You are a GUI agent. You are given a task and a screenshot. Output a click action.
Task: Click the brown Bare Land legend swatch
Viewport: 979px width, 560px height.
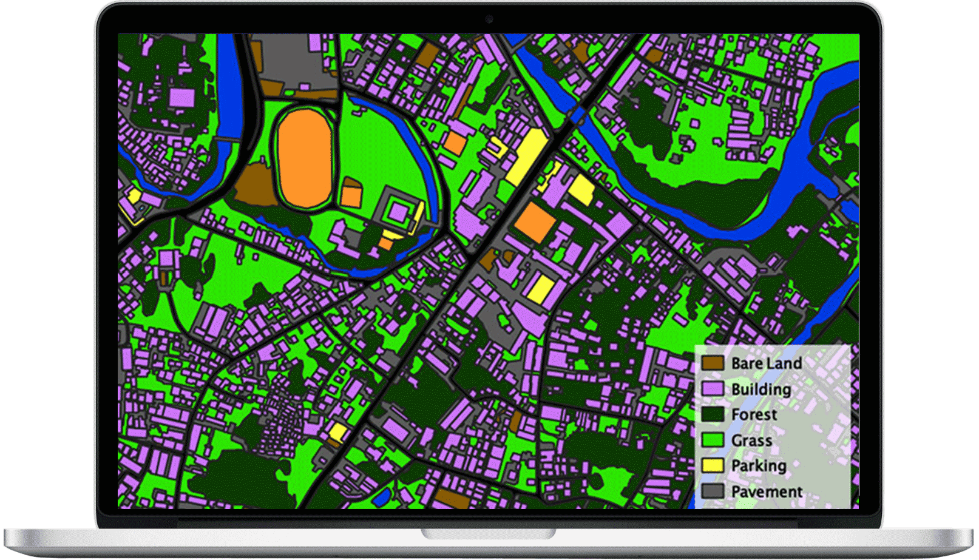713,363
